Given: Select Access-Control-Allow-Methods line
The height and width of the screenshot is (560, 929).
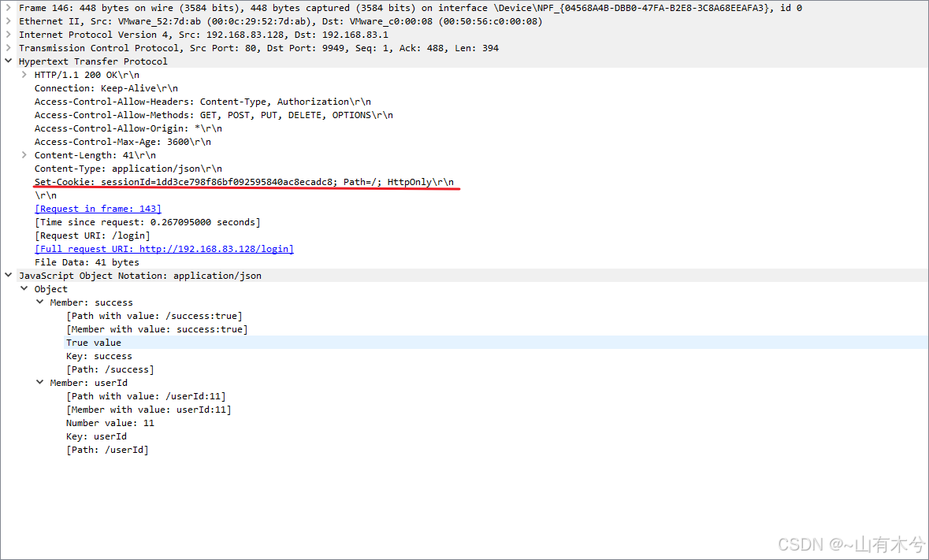Looking at the screenshot, I should [x=214, y=115].
